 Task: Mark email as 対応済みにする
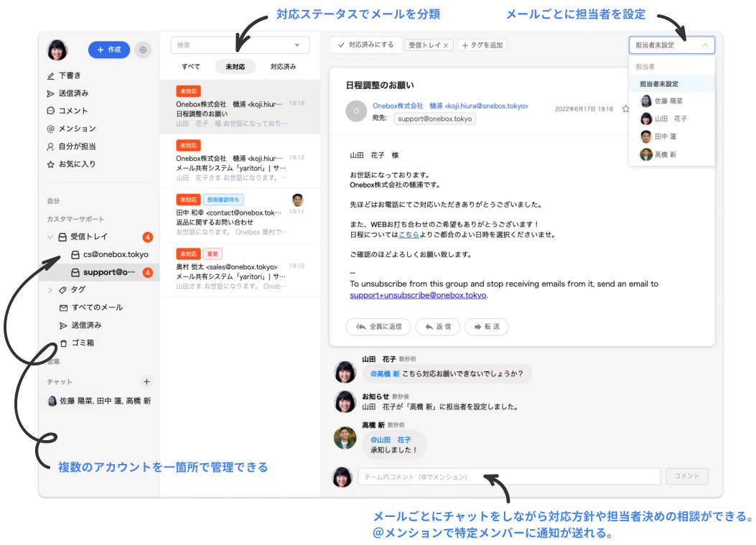(365, 45)
